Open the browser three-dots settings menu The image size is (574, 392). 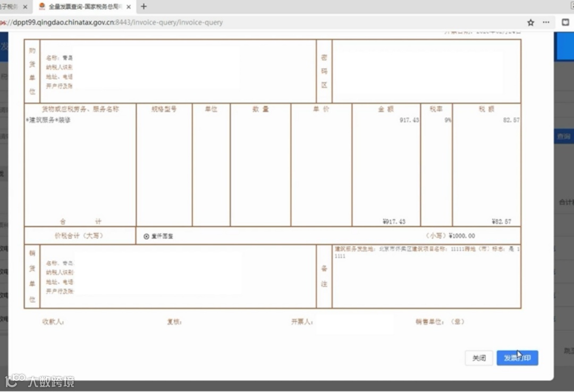click(x=546, y=22)
